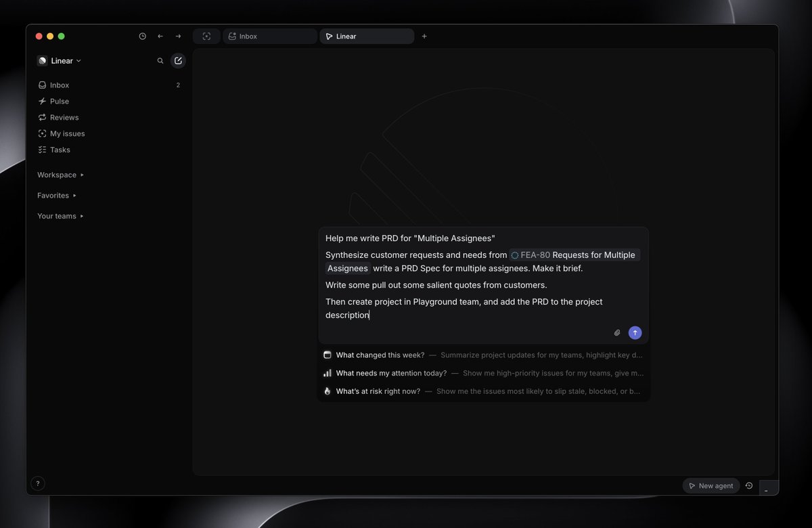
Task: Switch to the Linear tab
Action: (367, 37)
